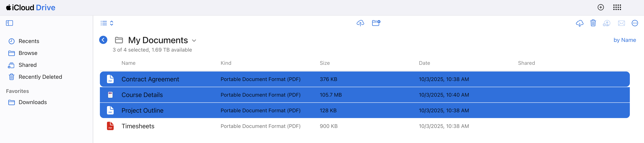The height and width of the screenshot is (143, 644).
Task: Open the more options ellipsis menu
Action: [x=634, y=23]
